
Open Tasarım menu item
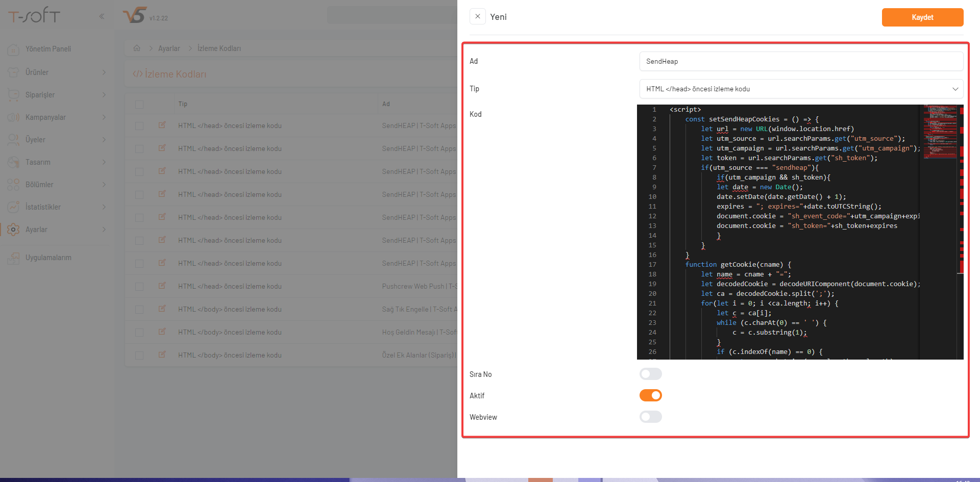[38, 162]
